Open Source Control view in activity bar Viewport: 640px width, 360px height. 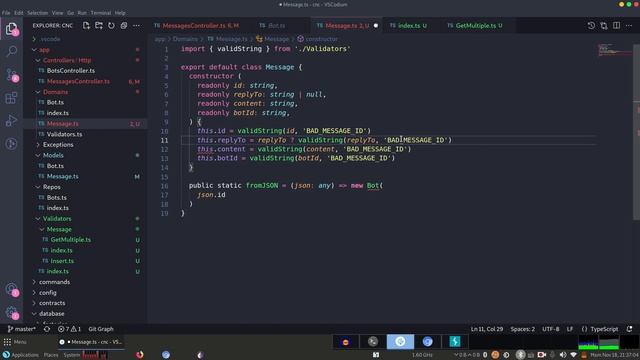(11, 75)
